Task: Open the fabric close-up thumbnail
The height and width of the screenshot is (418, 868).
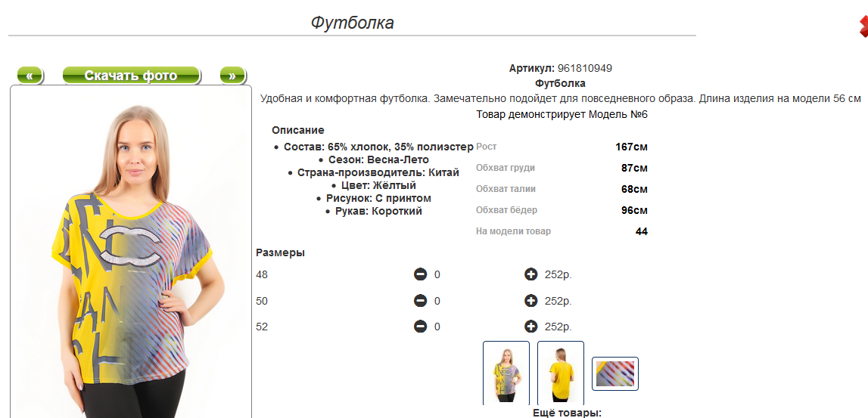Action: pos(615,373)
